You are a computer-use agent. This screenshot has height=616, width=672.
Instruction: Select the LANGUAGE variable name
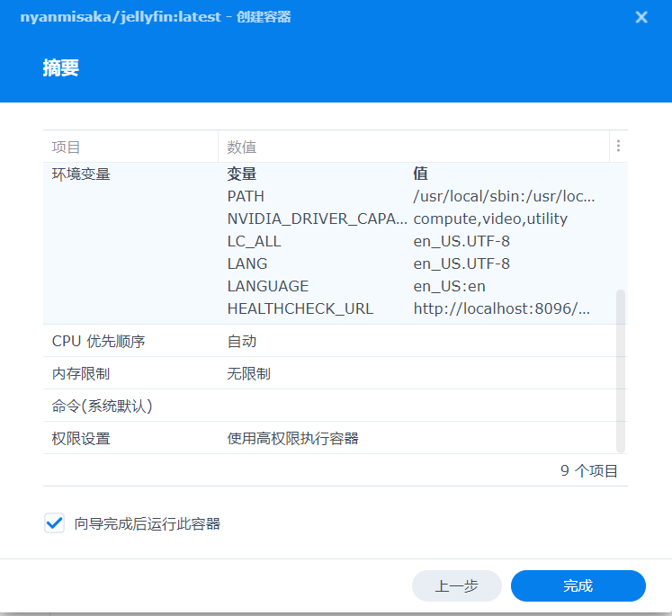point(268,286)
